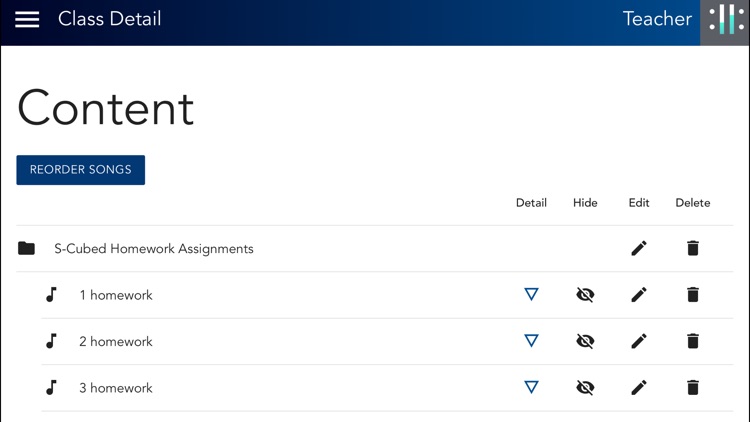The width and height of the screenshot is (750, 422).
Task: Hide the 1 homework song
Action: pos(585,295)
